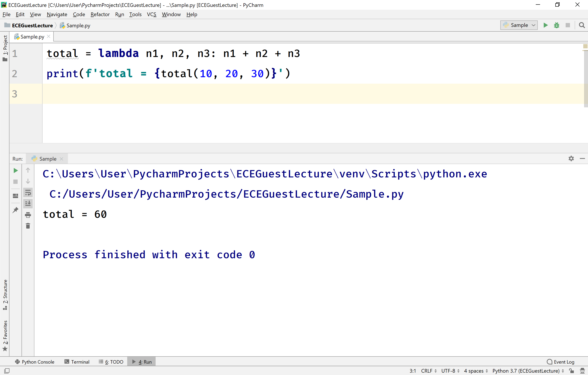
Task: Open Search Everywhere with the magnifier icon
Action: (x=582, y=25)
